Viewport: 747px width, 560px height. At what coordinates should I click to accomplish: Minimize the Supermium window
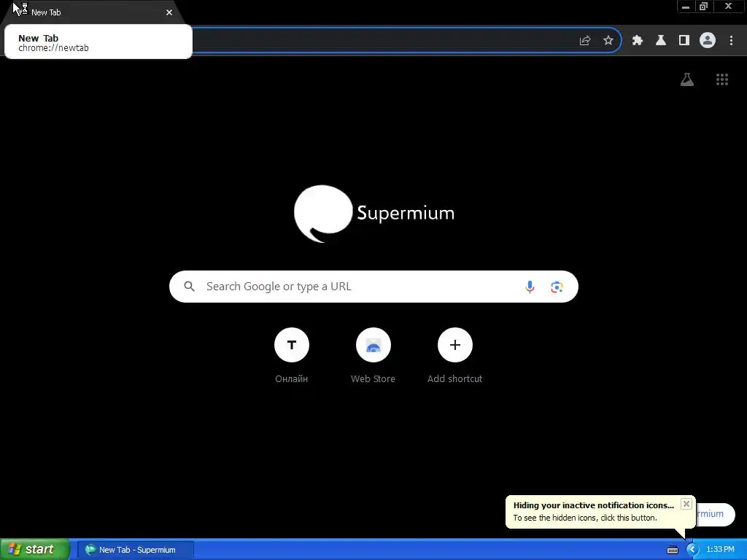686,6
